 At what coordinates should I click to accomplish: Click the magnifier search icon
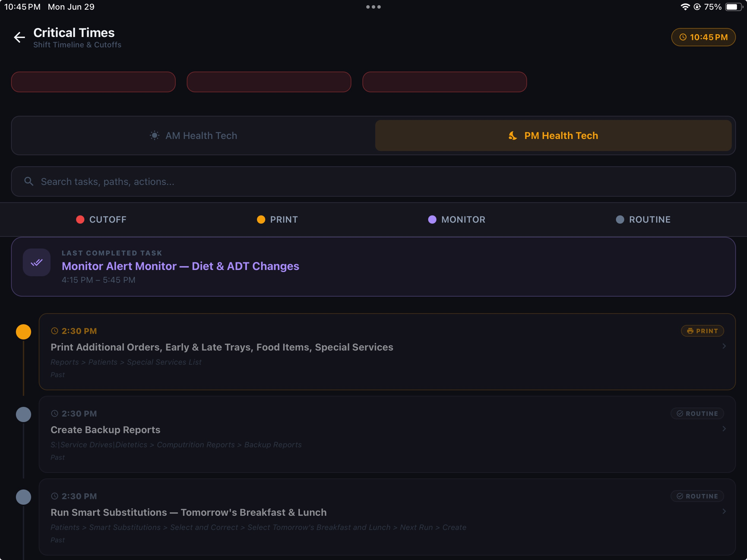(x=29, y=181)
